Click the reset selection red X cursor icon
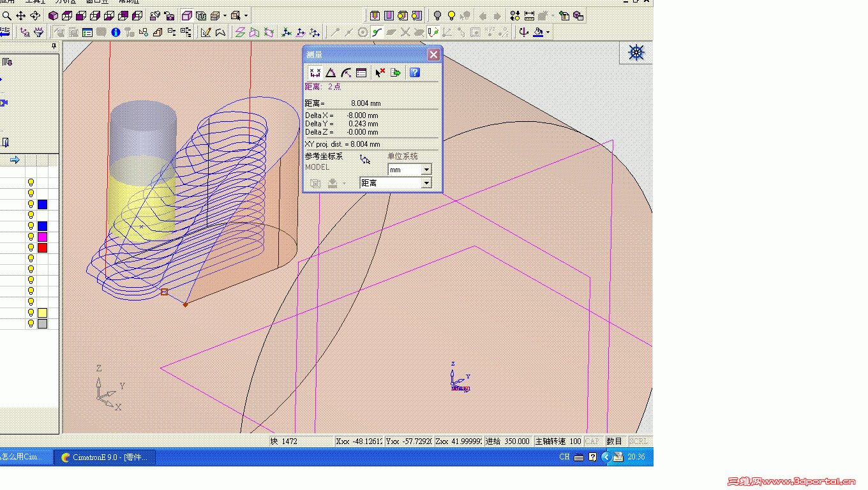This screenshot has width=868, height=490. tap(380, 73)
